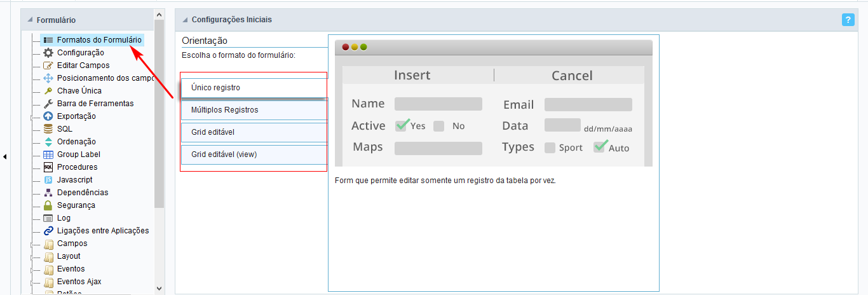
Task: Open Formatos do Formulário tree item
Action: 98,40
